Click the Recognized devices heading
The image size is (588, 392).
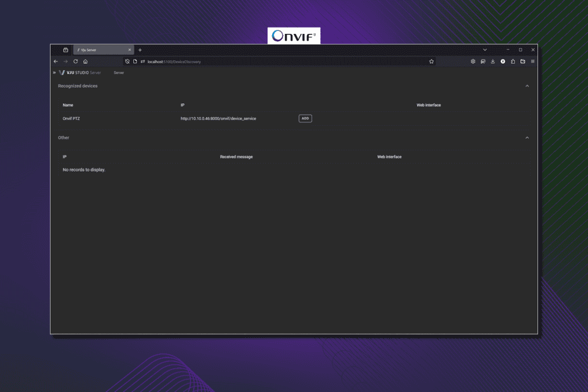pyautogui.click(x=78, y=86)
